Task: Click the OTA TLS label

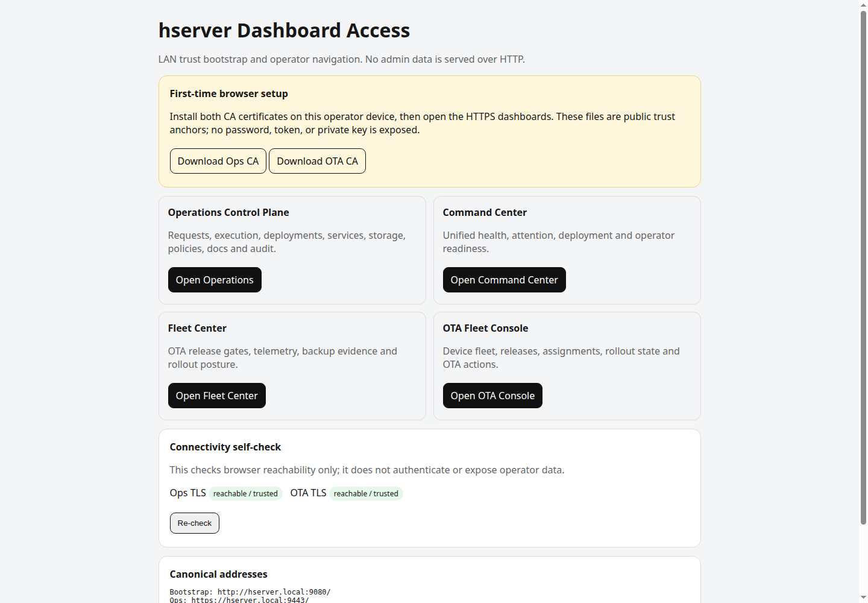Action: [308, 493]
